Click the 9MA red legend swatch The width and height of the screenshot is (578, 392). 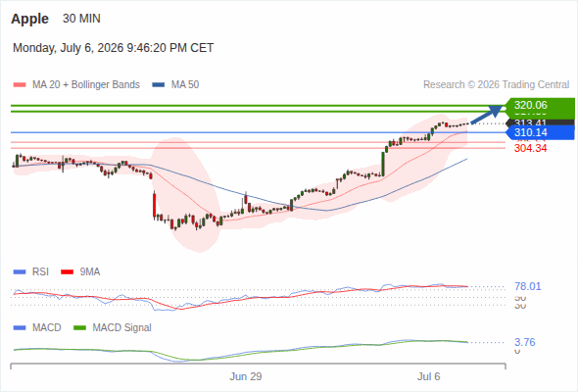pos(67,272)
